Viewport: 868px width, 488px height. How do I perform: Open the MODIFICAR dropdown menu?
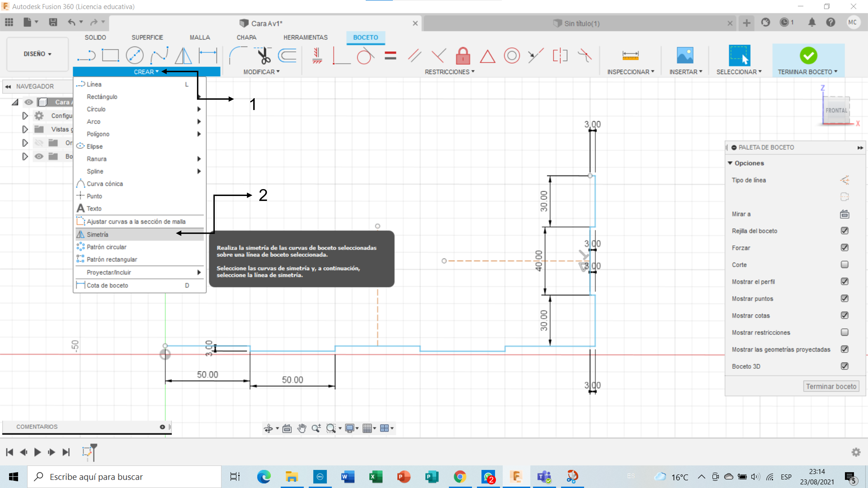coord(261,72)
